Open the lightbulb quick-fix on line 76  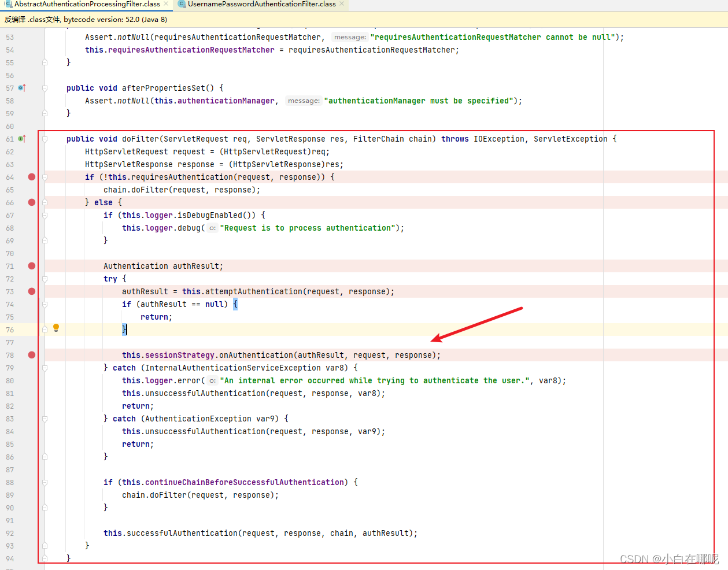56,328
